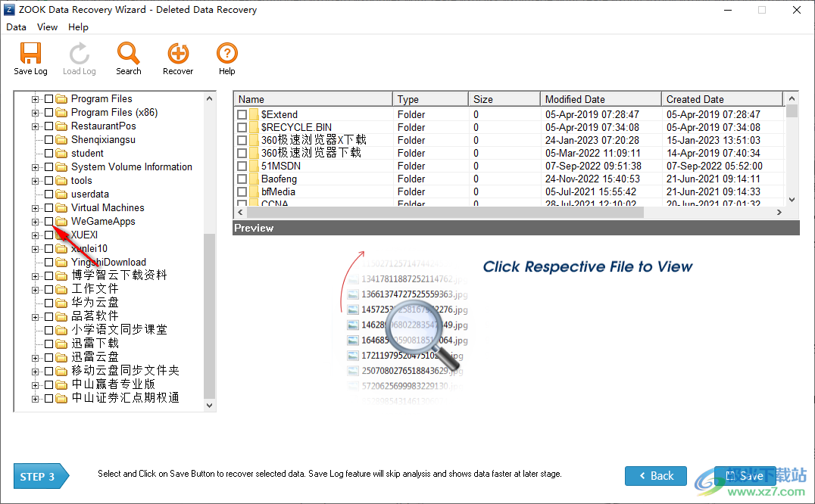Screen dimensions: 815x504
Task: Open the View menu
Action: pos(47,26)
